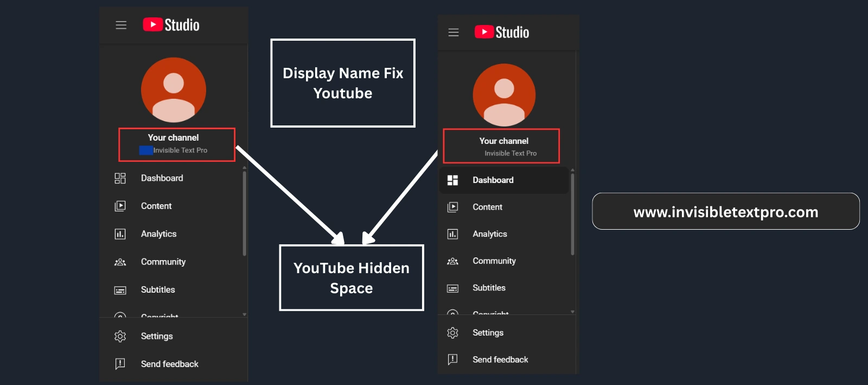
Task: Open Content from the left sidebar menu
Action: pos(156,206)
